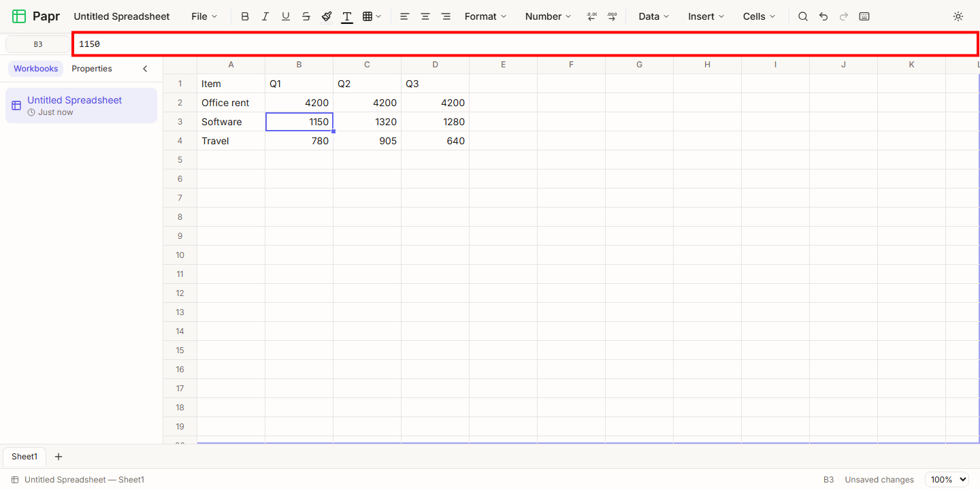Open the cell borders dropdown
Screen dimensions: 980x490
click(372, 16)
